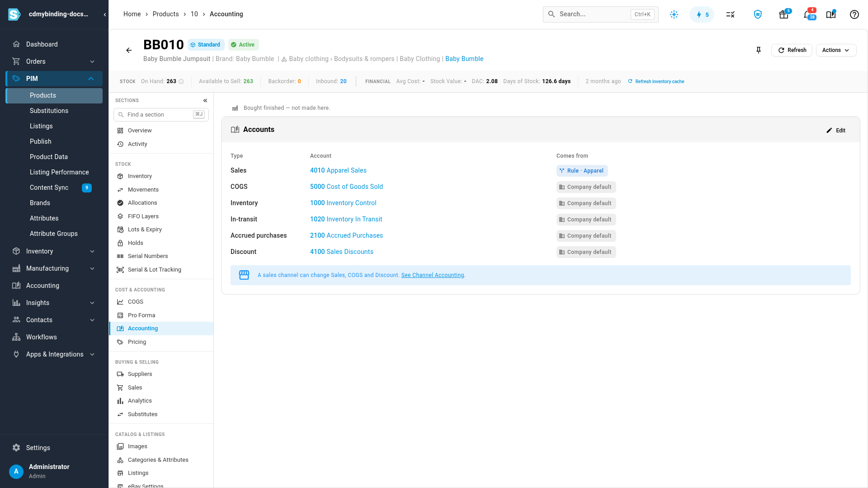
Task: Focus the Find a section field
Action: coord(161,115)
